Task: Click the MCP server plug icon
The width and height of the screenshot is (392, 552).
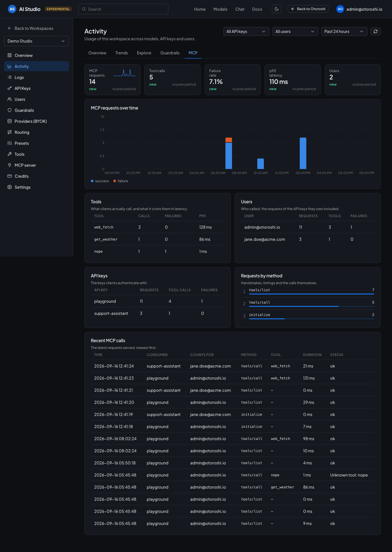Action: (10, 165)
